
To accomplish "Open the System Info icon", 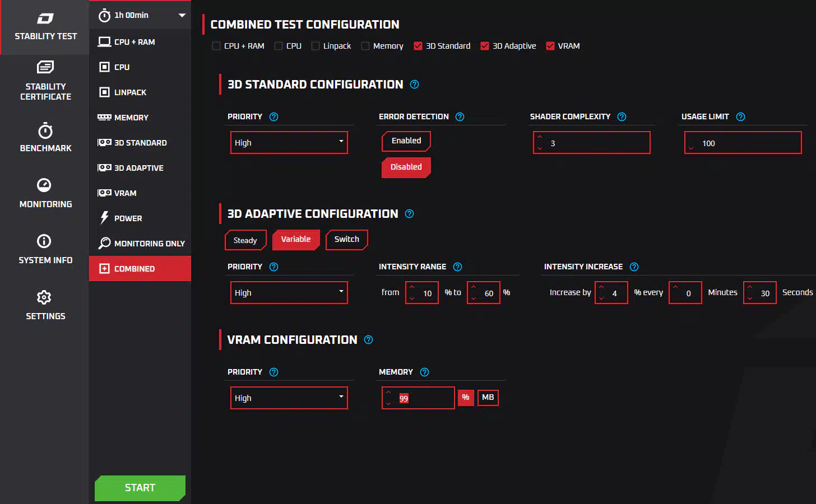I will [x=44, y=241].
